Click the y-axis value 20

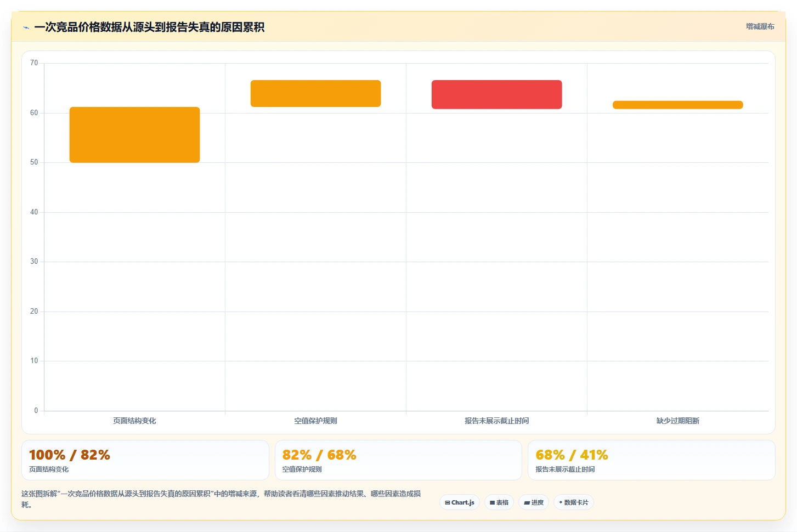pos(34,312)
